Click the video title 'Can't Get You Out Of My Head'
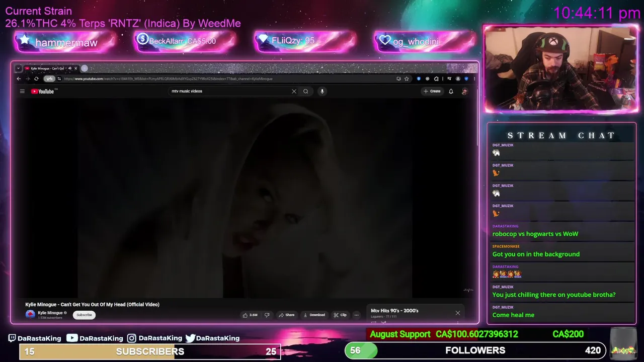Image resolution: width=644 pixels, height=362 pixels. point(92,304)
